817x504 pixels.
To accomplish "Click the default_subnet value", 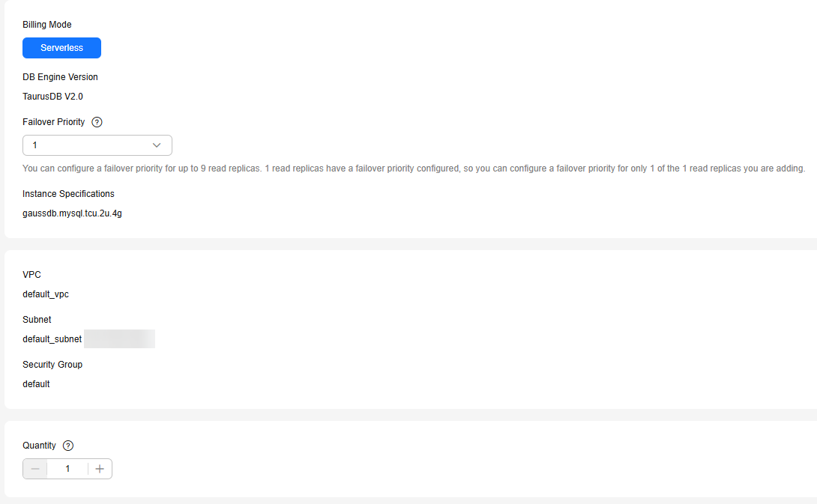I will pyautogui.click(x=52, y=339).
